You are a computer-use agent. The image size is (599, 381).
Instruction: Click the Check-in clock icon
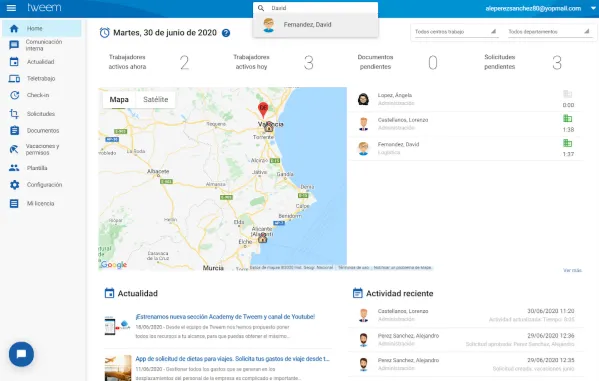(x=14, y=95)
